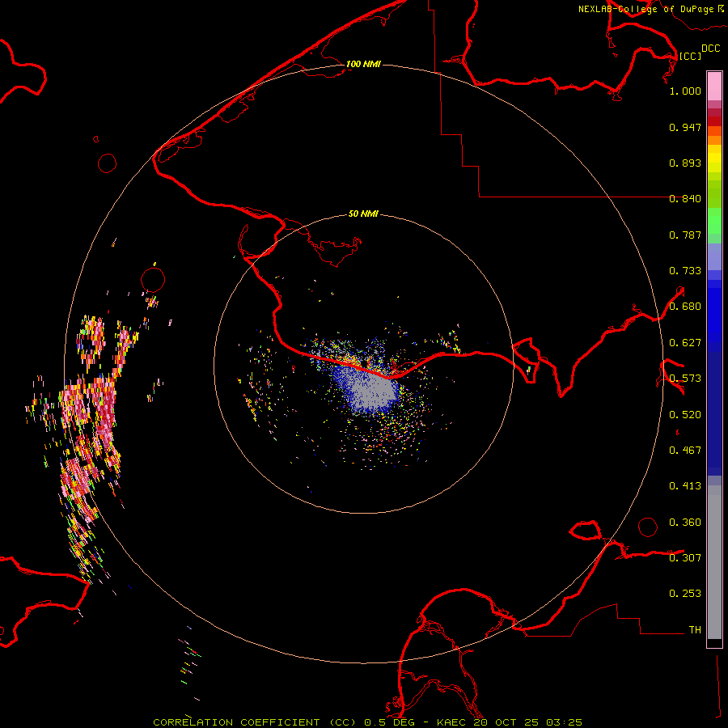Click the 0.893 scale value
This screenshot has width=728, height=728.
(685, 163)
